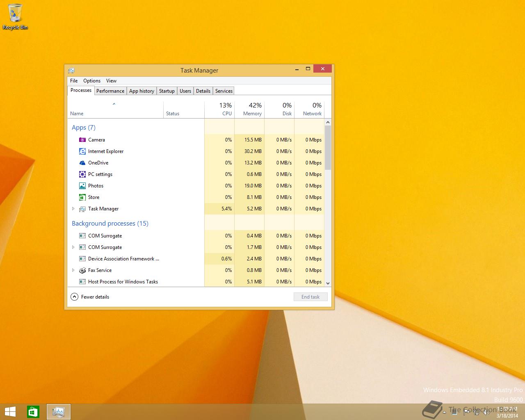The width and height of the screenshot is (525, 420).
Task: Sort by the Status column header
Action: tap(184, 110)
